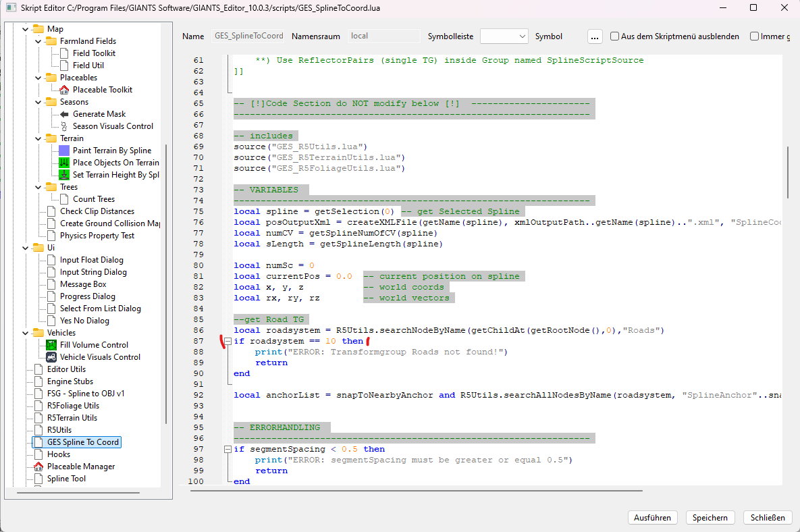Click the Symbol browse ellipsis button
This screenshot has height=532, width=800.
click(x=594, y=36)
